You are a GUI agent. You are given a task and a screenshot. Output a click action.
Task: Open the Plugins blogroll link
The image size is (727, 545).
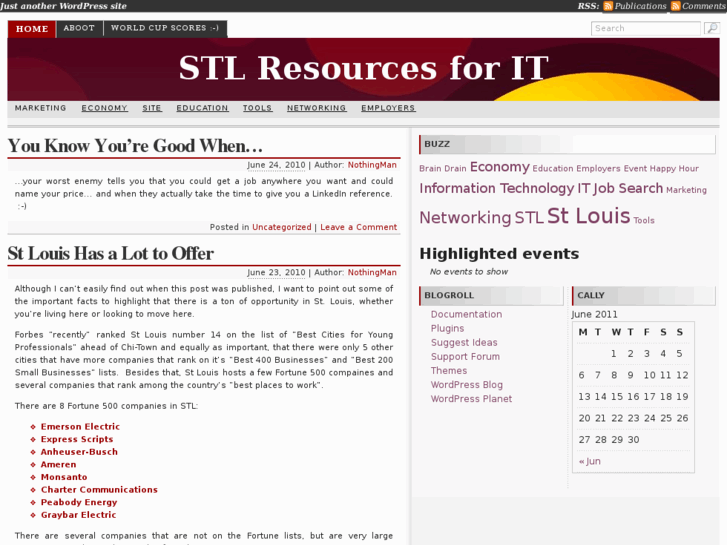coord(447,328)
